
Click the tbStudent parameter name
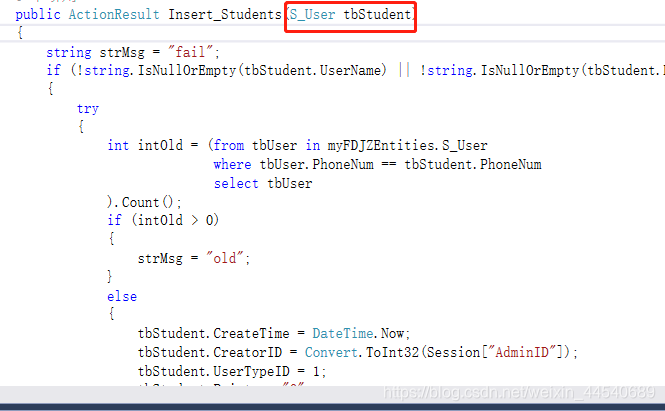[377, 14]
